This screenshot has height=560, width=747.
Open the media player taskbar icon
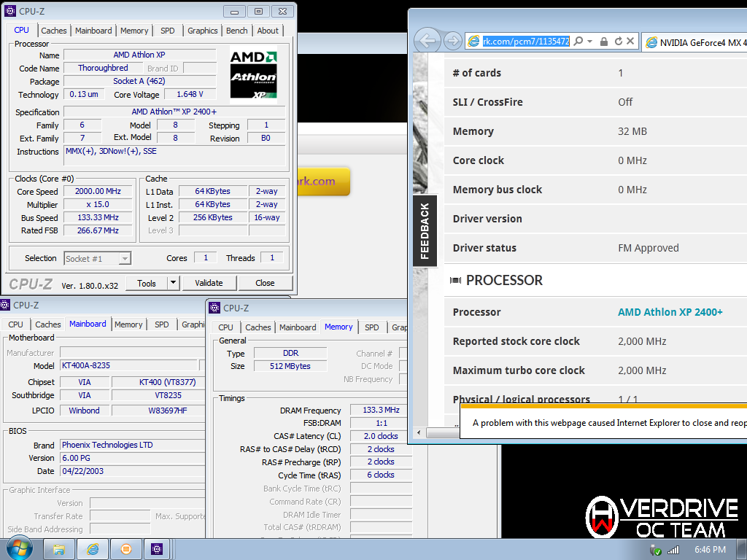click(125, 549)
